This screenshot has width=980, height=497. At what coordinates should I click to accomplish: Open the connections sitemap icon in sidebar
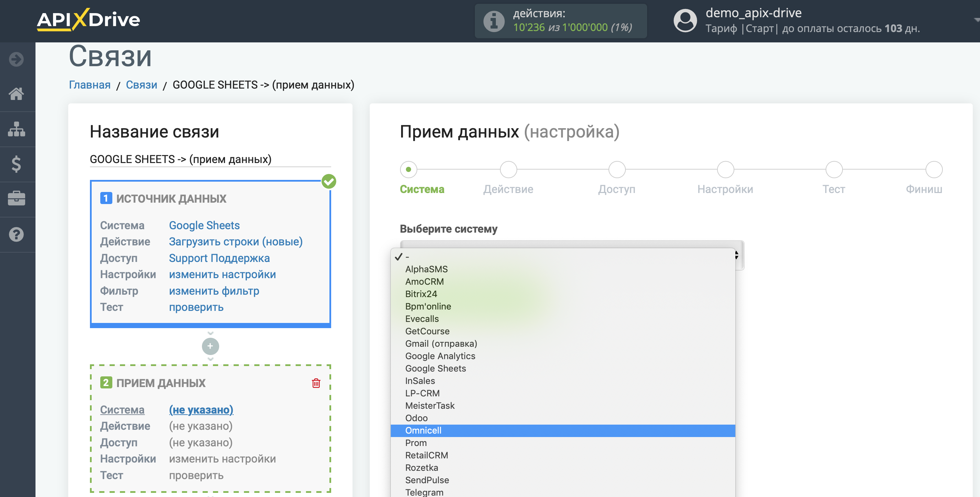click(16, 129)
